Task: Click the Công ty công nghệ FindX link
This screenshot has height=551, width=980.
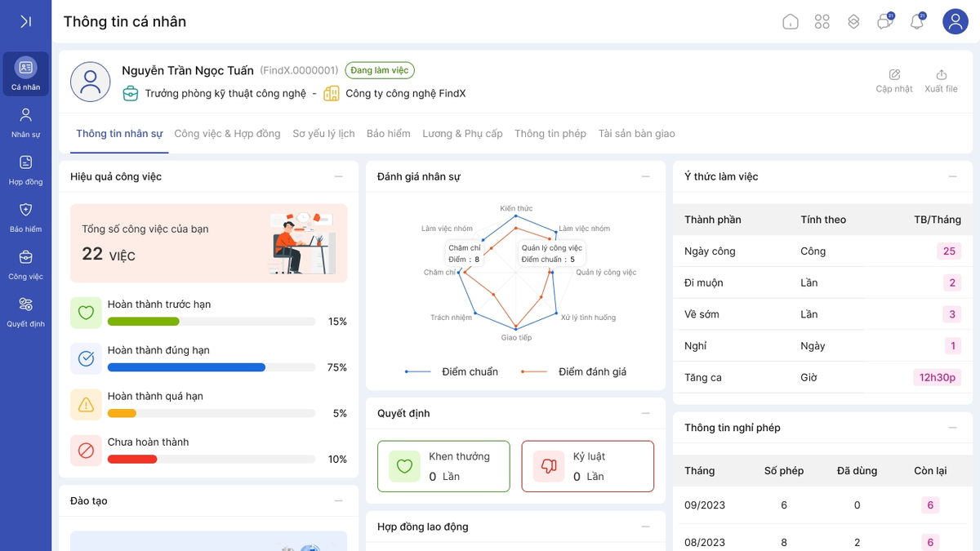Action: coord(406,94)
